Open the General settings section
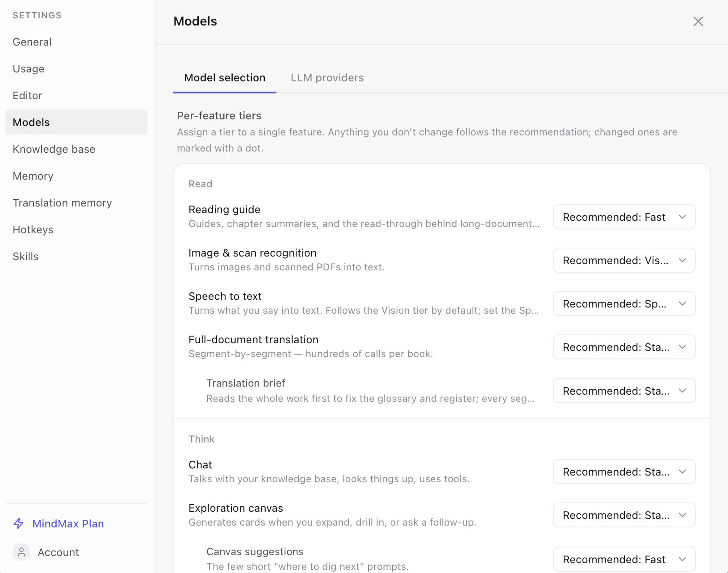This screenshot has height=573, width=728. [76, 42]
